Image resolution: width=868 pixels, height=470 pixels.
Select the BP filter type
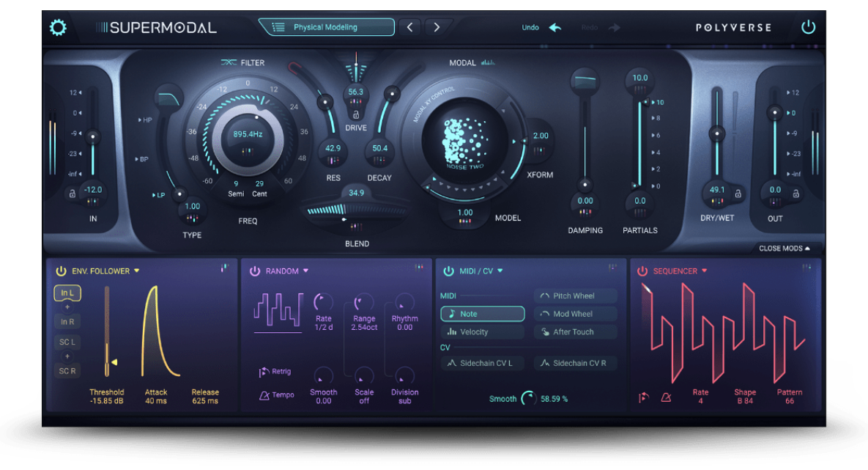click(x=141, y=159)
